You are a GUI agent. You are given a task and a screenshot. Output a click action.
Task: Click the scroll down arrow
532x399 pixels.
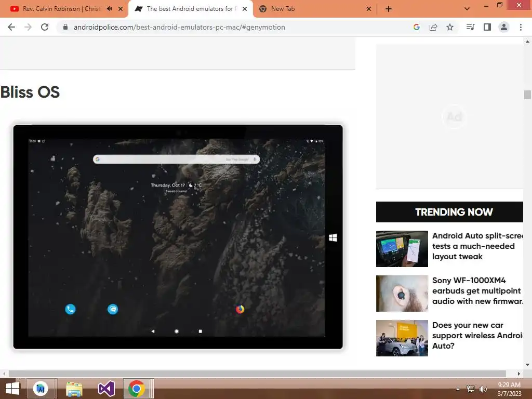tap(527, 365)
